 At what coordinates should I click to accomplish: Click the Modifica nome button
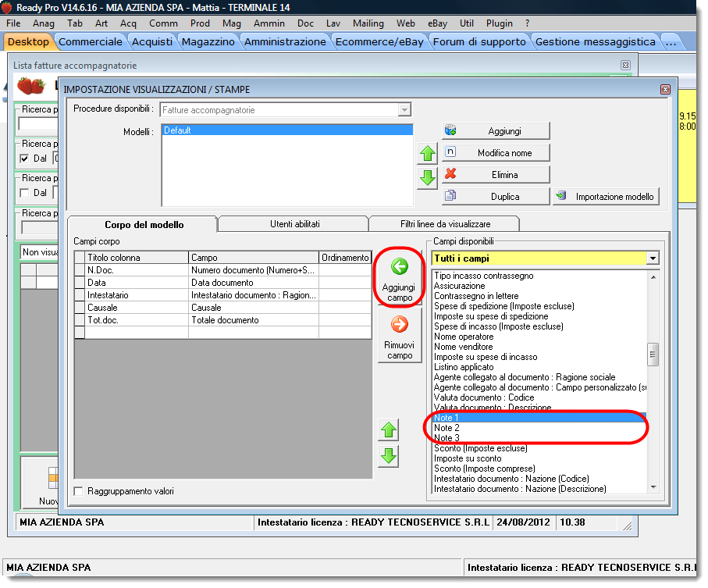[x=496, y=152]
